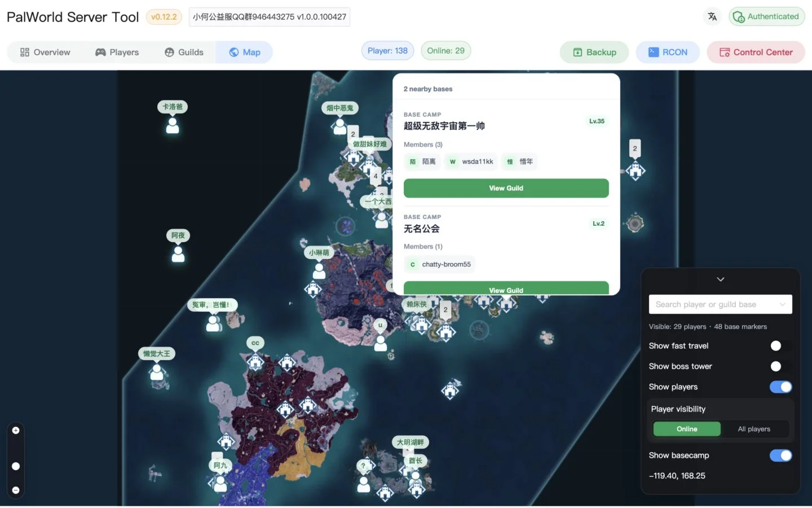Open the Backup button

[594, 52]
